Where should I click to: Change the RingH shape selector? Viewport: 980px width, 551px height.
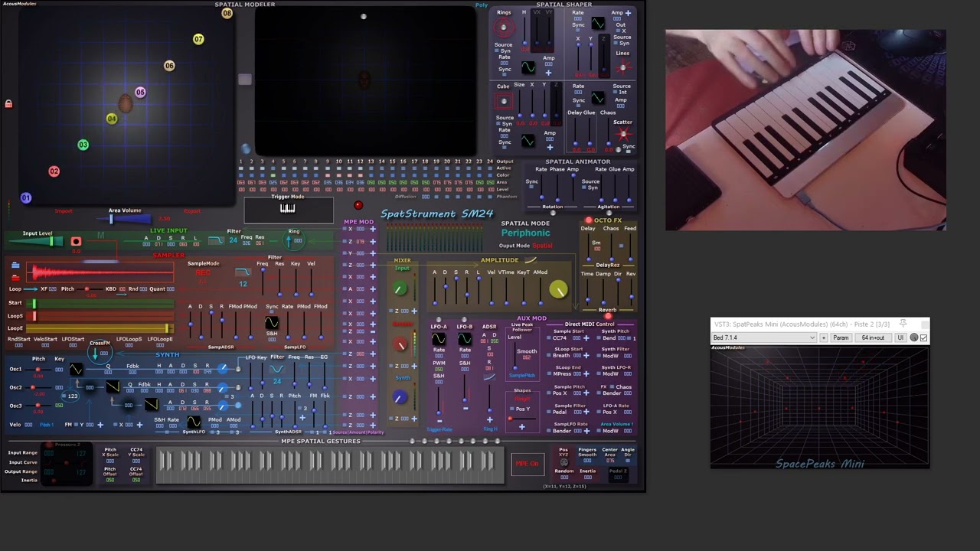[522, 399]
